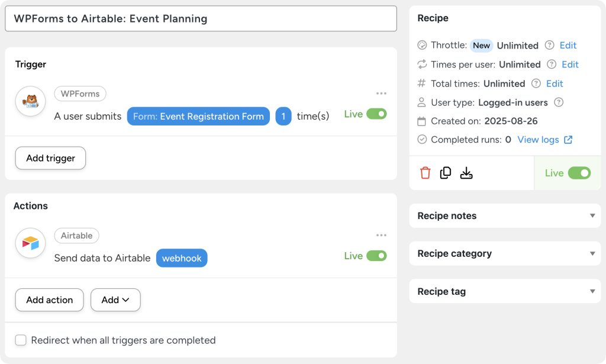The height and width of the screenshot is (364, 606).
Task: Click the Airtable app logo on the action
Action: pyautogui.click(x=30, y=243)
